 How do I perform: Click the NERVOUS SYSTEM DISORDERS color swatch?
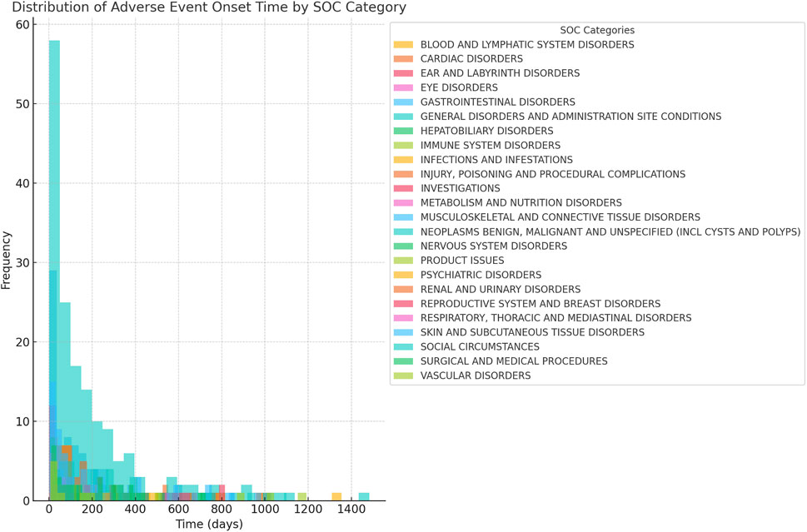click(403, 246)
